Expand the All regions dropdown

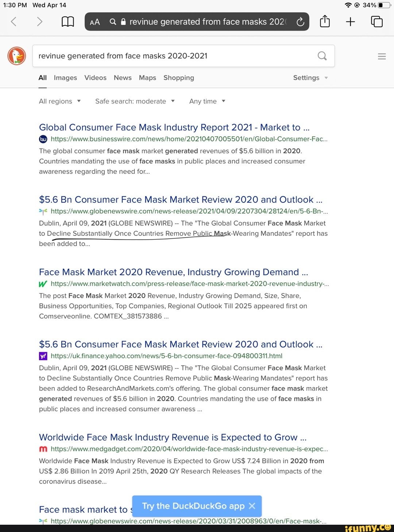point(60,101)
